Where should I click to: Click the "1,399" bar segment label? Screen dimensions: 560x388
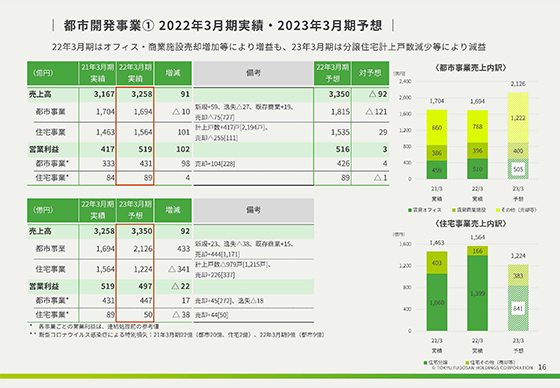[478, 293]
